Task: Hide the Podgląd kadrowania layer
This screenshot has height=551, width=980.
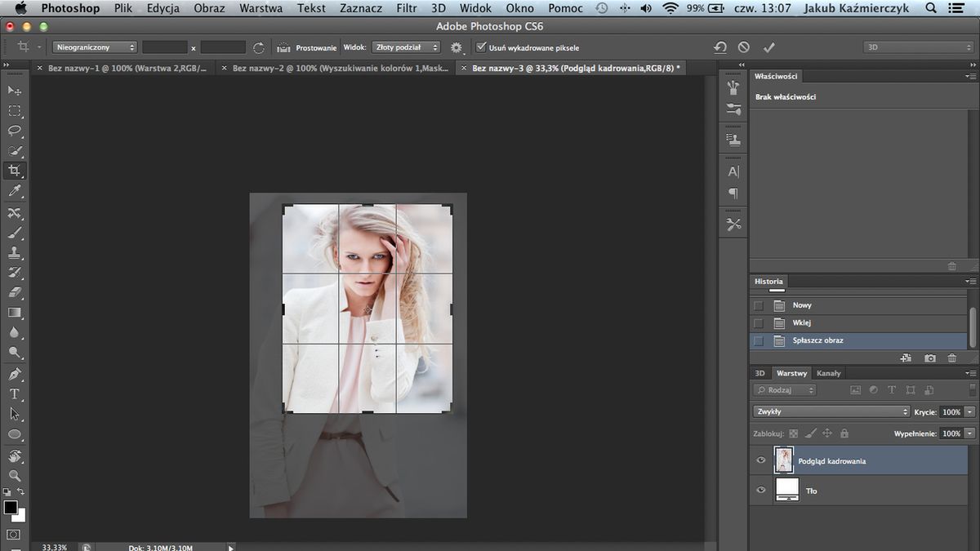Action: [x=760, y=460]
